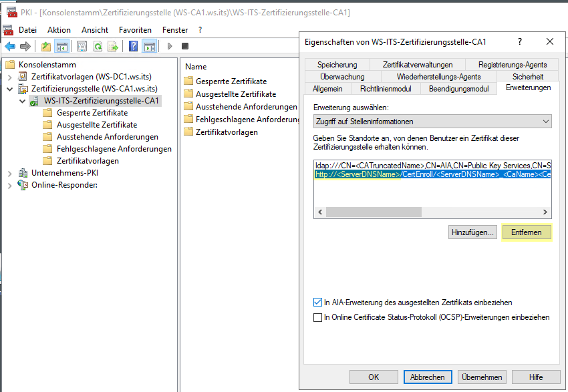Click the Forward arrow toolbar icon

(25, 46)
